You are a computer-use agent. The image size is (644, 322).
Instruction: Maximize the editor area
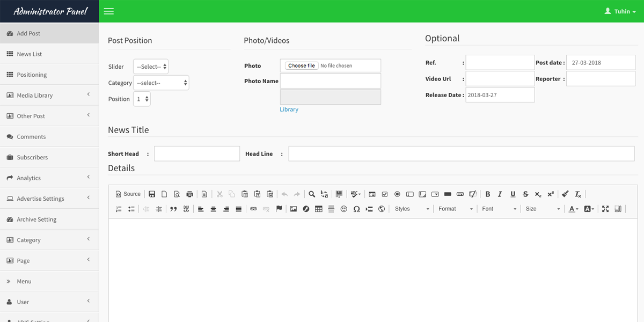605,209
